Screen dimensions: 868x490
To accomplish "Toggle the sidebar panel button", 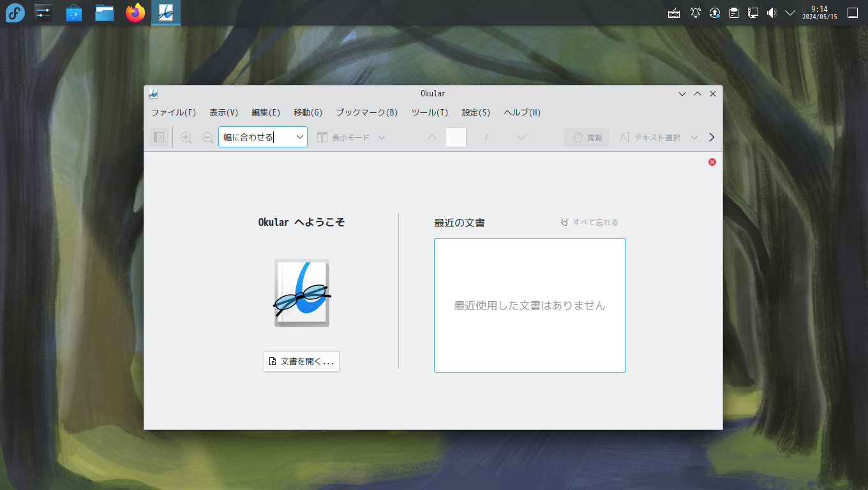I will tap(159, 137).
